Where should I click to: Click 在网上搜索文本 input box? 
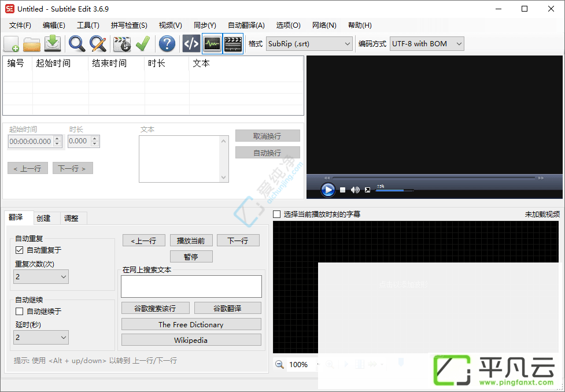coord(191,286)
